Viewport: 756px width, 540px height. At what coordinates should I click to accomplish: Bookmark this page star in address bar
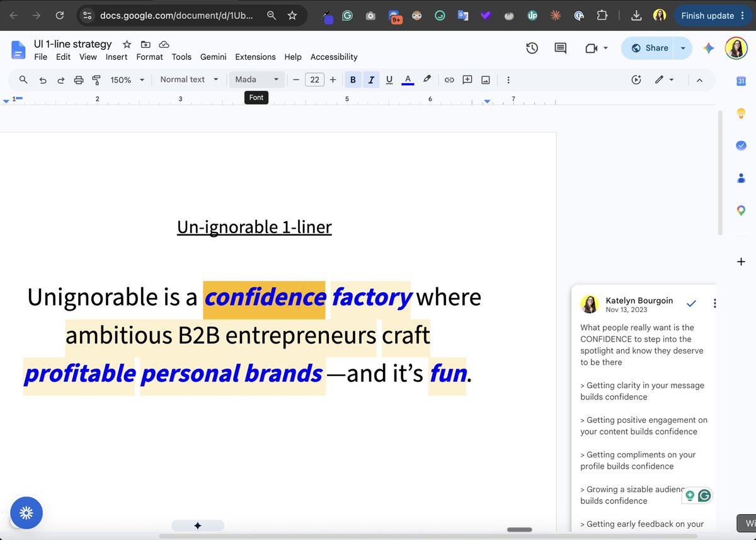coord(292,15)
